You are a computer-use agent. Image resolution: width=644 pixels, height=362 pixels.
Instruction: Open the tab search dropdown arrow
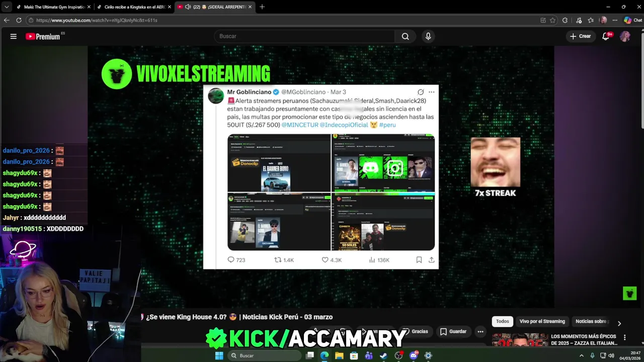pyautogui.click(x=6, y=7)
